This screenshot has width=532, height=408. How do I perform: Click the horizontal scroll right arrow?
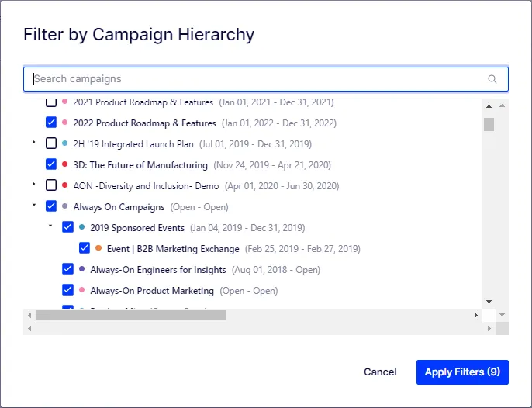(476, 316)
